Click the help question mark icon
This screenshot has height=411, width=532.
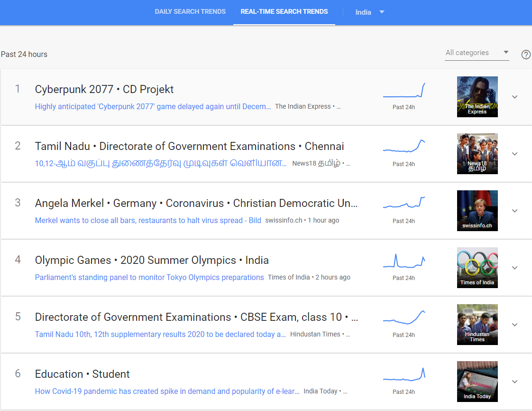tap(526, 55)
